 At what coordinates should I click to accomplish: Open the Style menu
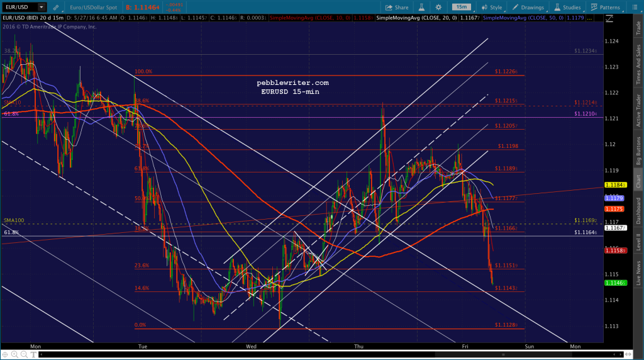tap(492, 8)
